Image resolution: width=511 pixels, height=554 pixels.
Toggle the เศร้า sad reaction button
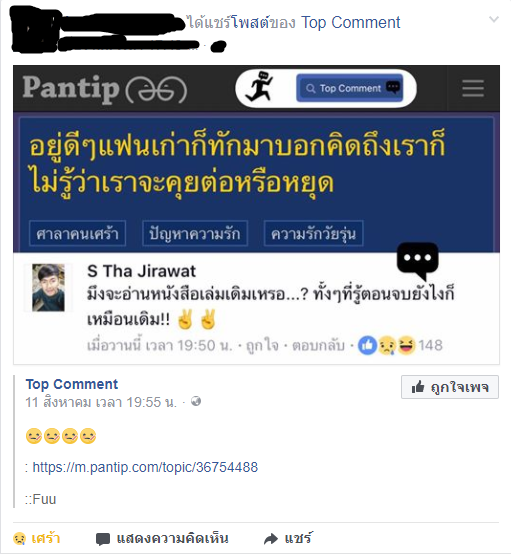coord(36,538)
